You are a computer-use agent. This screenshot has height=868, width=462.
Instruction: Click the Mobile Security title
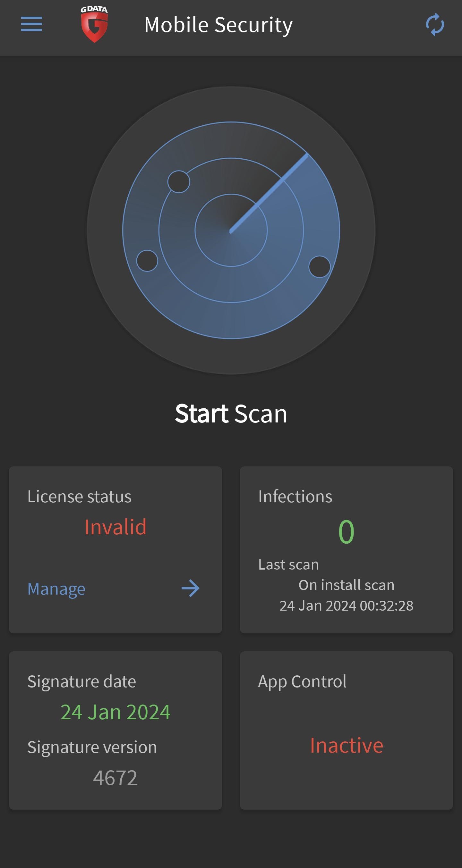[x=218, y=25]
